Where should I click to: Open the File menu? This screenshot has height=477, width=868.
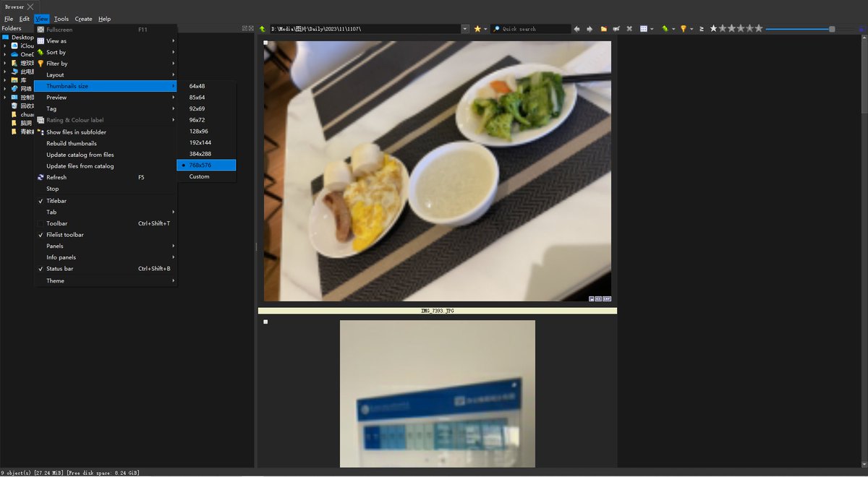click(9, 19)
